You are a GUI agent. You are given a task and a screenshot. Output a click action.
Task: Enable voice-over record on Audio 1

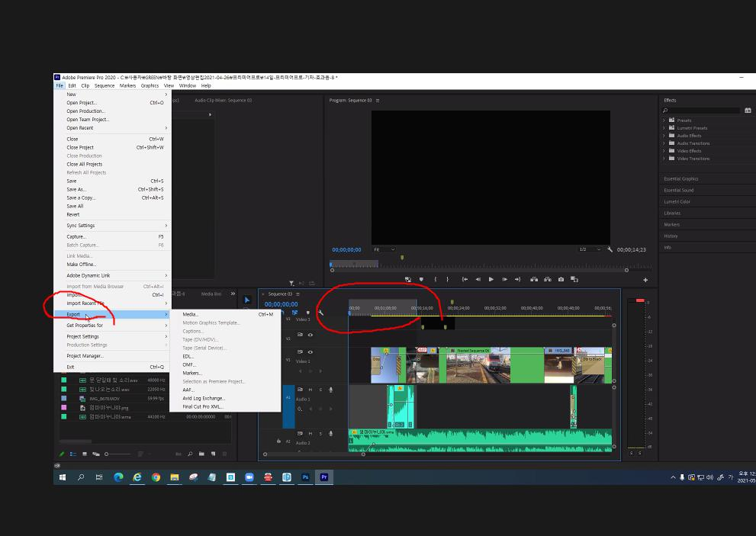point(331,390)
